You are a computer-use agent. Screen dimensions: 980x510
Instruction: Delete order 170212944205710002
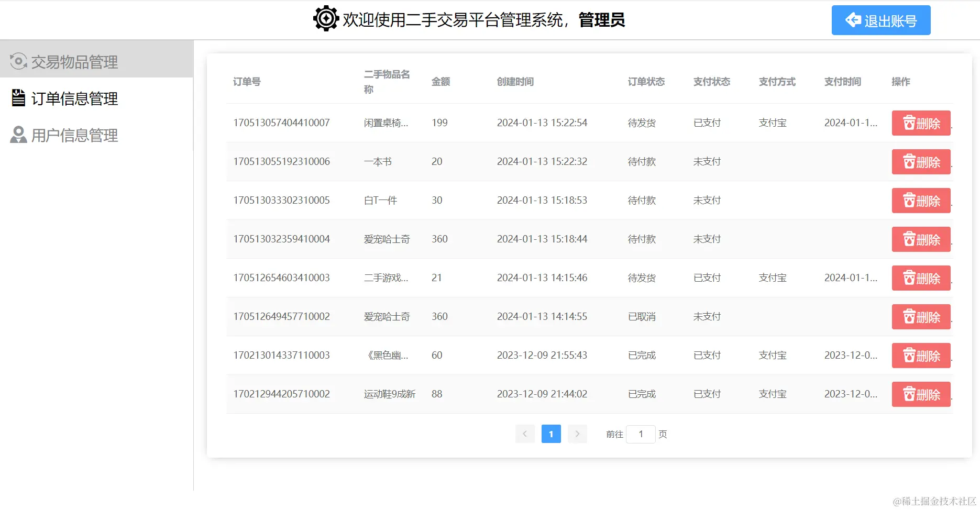(x=921, y=394)
